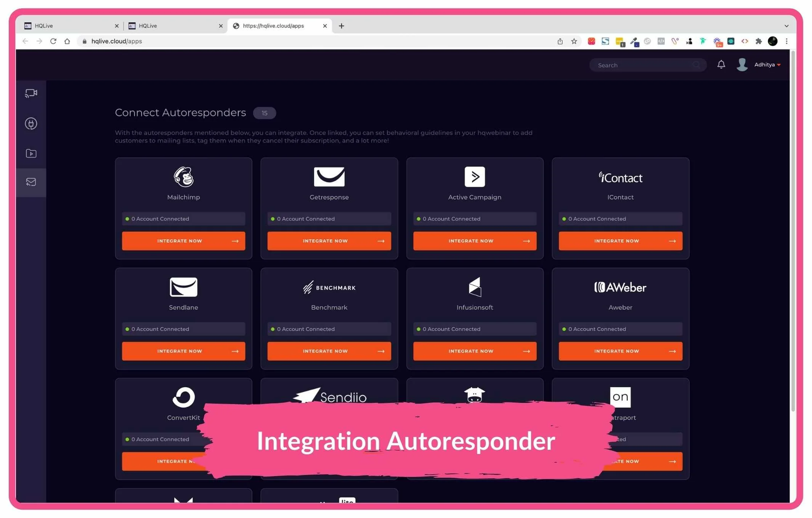The width and height of the screenshot is (812, 518).
Task: Click Integrate Now for Active Campaign
Action: (475, 241)
